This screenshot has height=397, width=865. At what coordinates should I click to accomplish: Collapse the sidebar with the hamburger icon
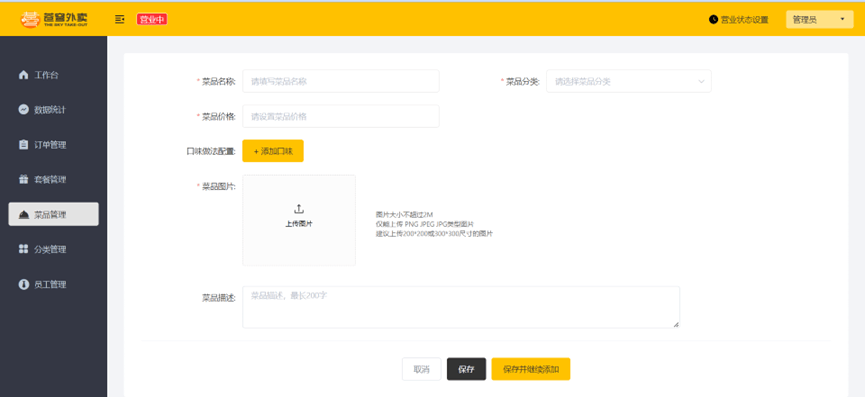coord(119,19)
